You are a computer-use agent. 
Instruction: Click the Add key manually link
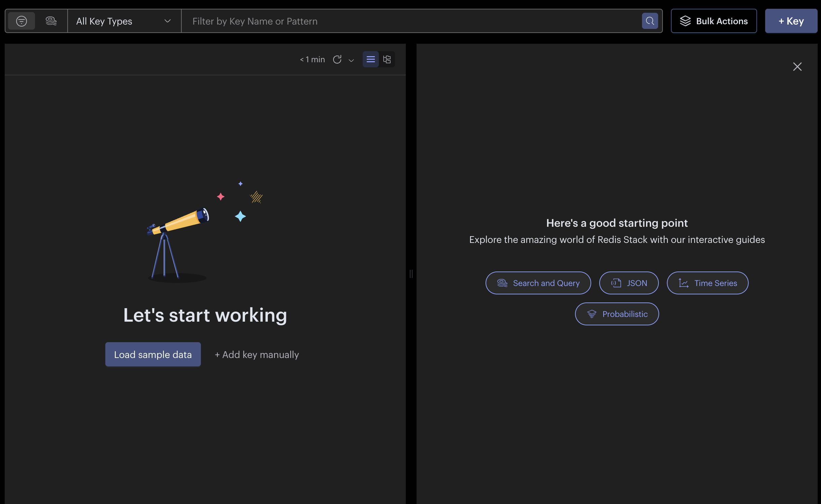point(257,355)
